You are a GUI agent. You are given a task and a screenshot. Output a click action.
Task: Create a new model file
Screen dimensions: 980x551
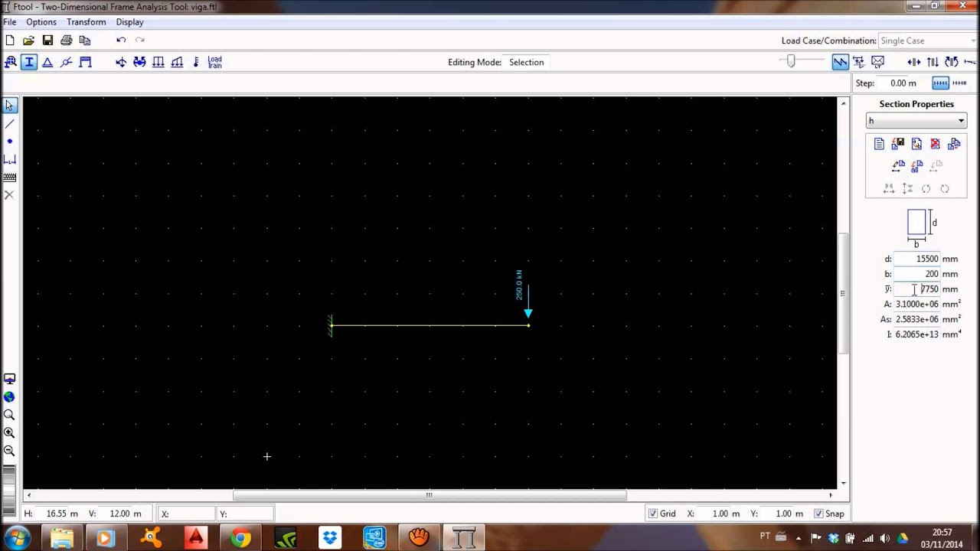10,40
